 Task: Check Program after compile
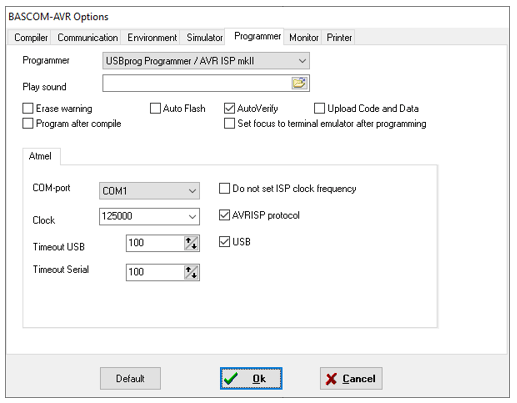[28, 123]
